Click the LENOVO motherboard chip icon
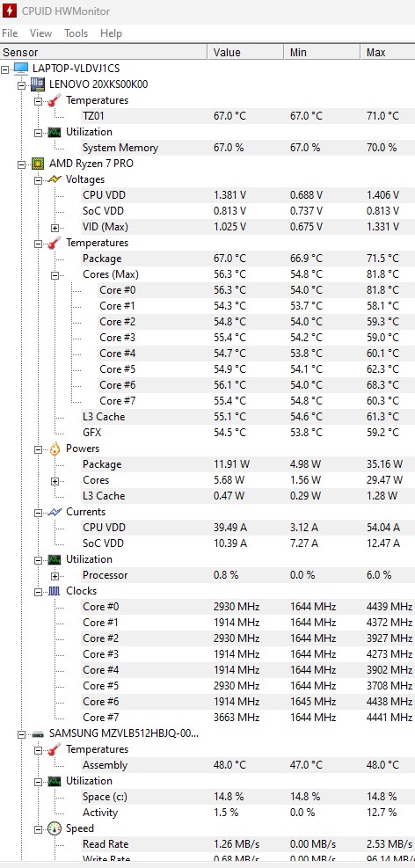Viewport: 415px width, 868px height. [37, 84]
